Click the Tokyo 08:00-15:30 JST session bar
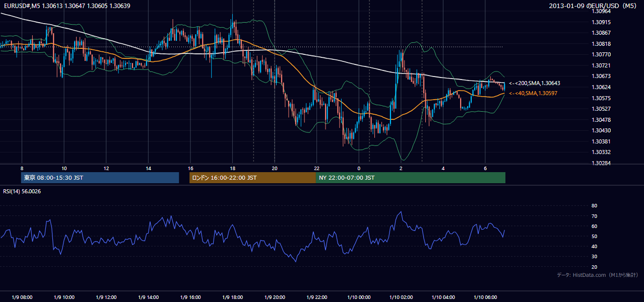The width and height of the screenshot is (644, 302). 100,178
